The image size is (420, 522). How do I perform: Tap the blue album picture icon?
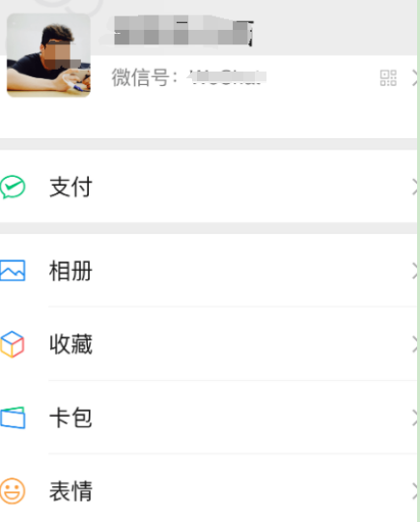13,271
